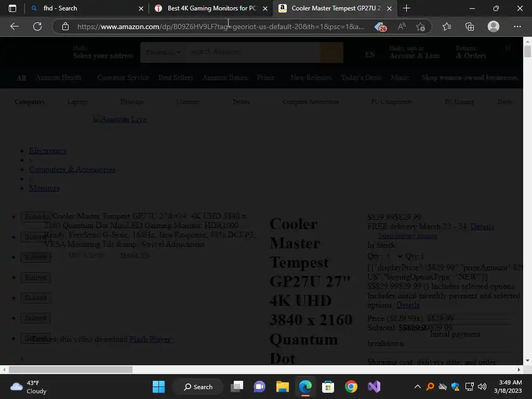Open the Electronics breadcrumb link

pyautogui.click(x=47, y=151)
